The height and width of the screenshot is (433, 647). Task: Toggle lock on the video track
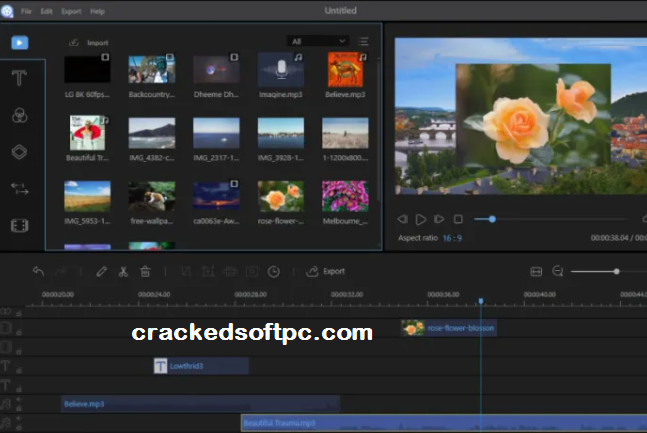coord(19,332)
